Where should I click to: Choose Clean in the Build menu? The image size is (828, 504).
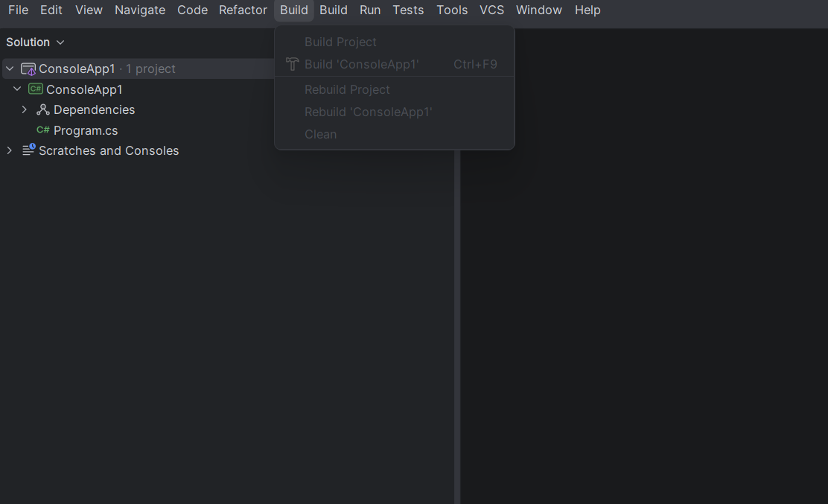click(x=395, y=134)
